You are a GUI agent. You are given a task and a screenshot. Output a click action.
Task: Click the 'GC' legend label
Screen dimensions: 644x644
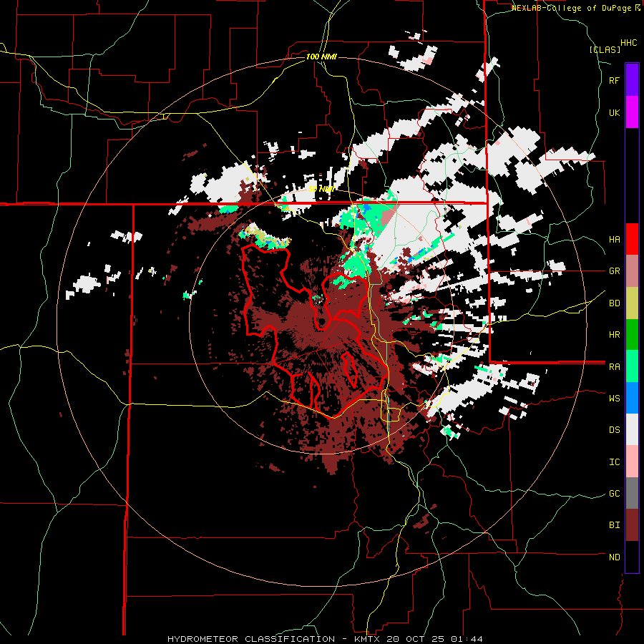click(x=614, y=494)
